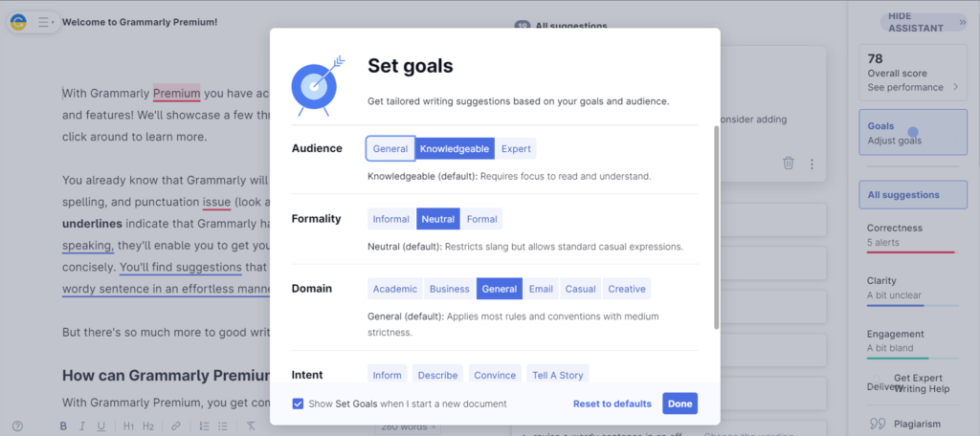Select Tell A Story intent

(x=558, y=375)
